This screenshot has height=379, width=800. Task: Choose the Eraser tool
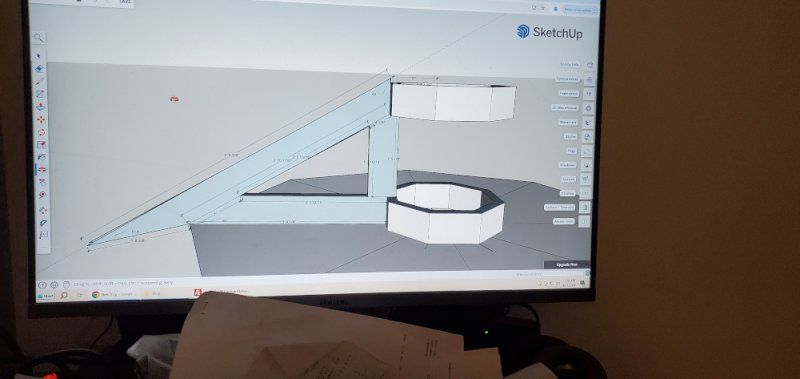coord(40,68)
